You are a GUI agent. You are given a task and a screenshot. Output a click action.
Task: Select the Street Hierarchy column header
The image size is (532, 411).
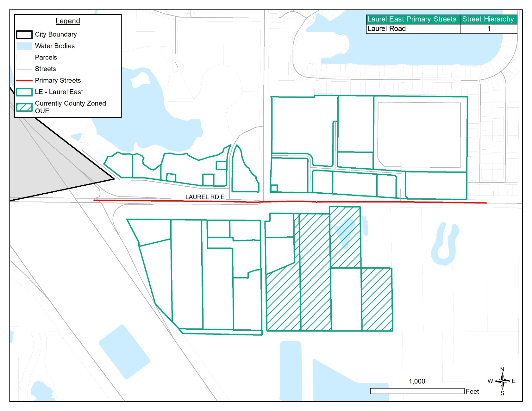(x=488, y=19)
